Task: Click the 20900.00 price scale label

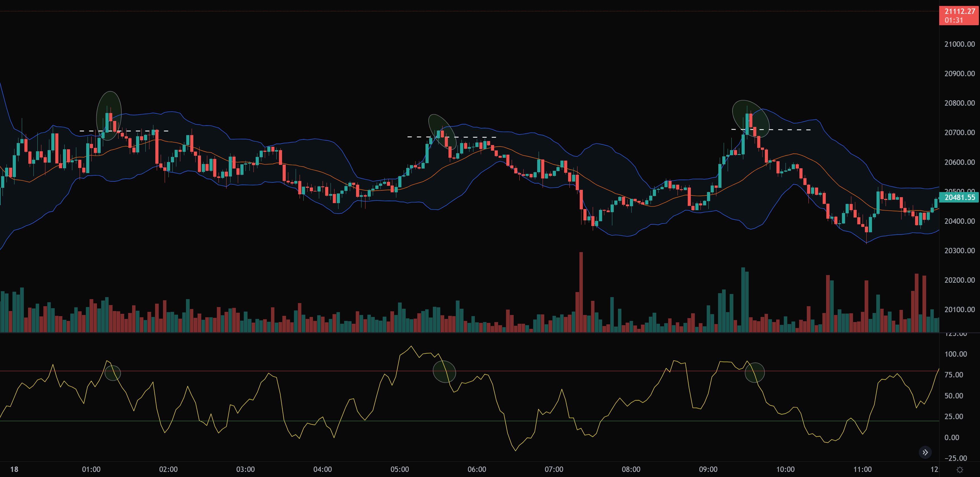Action: click(x=960, y=74)
